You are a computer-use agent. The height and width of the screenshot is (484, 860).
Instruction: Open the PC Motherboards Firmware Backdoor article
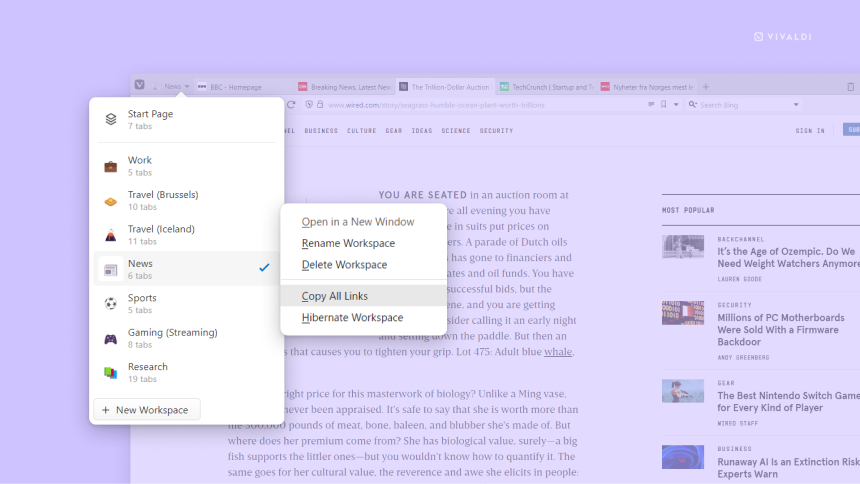pyautogui.click(x=781, y=330)
